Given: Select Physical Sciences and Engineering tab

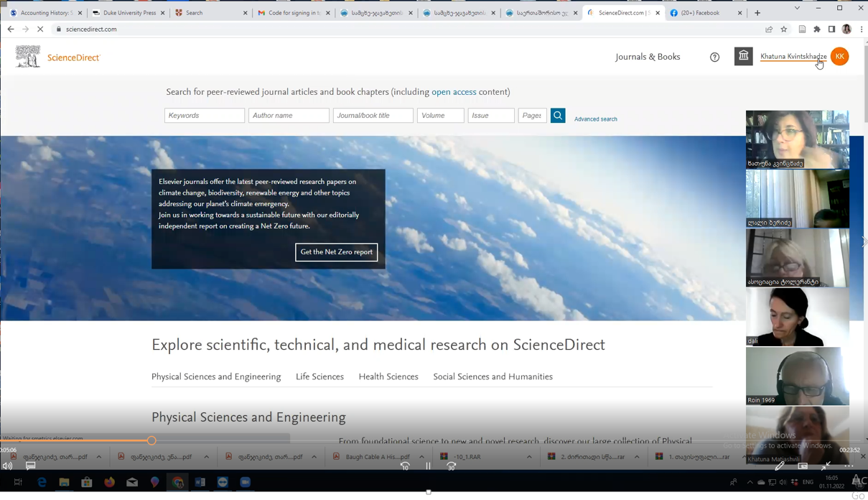Looking at the screenshot, I should pos(216,376).
